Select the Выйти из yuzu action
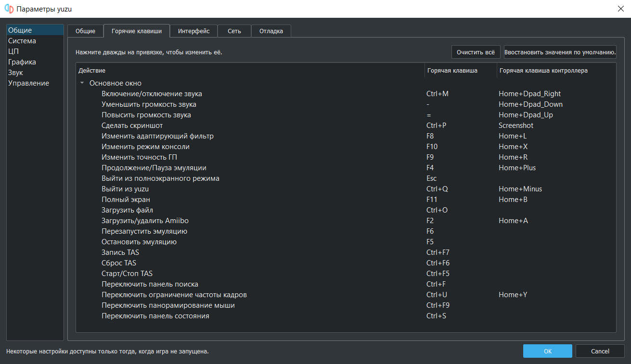This screenshot has height=364, width=631. click(125, 189)
